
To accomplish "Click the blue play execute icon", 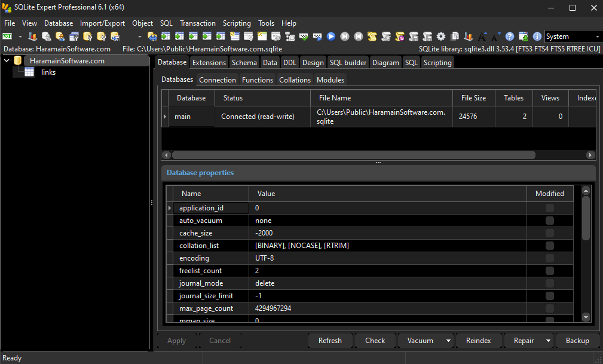I will 330,36.
